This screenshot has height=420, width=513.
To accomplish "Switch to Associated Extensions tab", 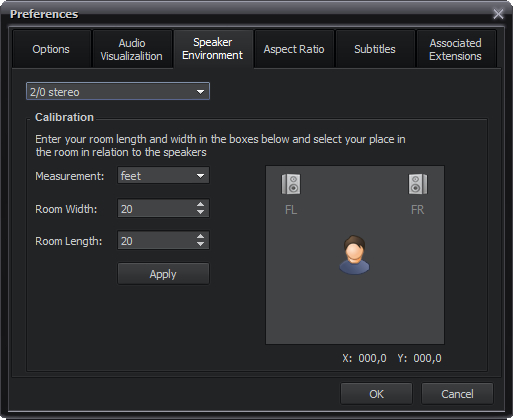I will tap(456, 49).
